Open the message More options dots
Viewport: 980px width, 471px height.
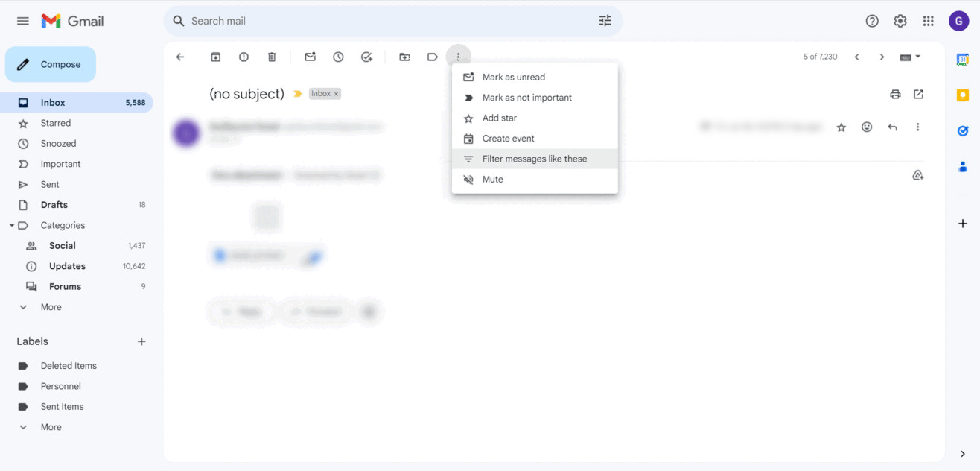click(917, 127)
